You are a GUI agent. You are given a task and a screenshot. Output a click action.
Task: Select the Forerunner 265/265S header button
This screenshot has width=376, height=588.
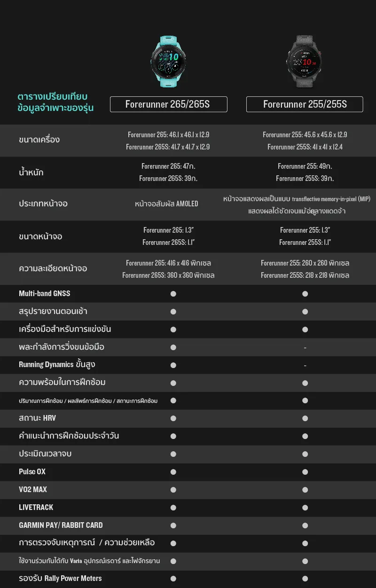(168, 104)
